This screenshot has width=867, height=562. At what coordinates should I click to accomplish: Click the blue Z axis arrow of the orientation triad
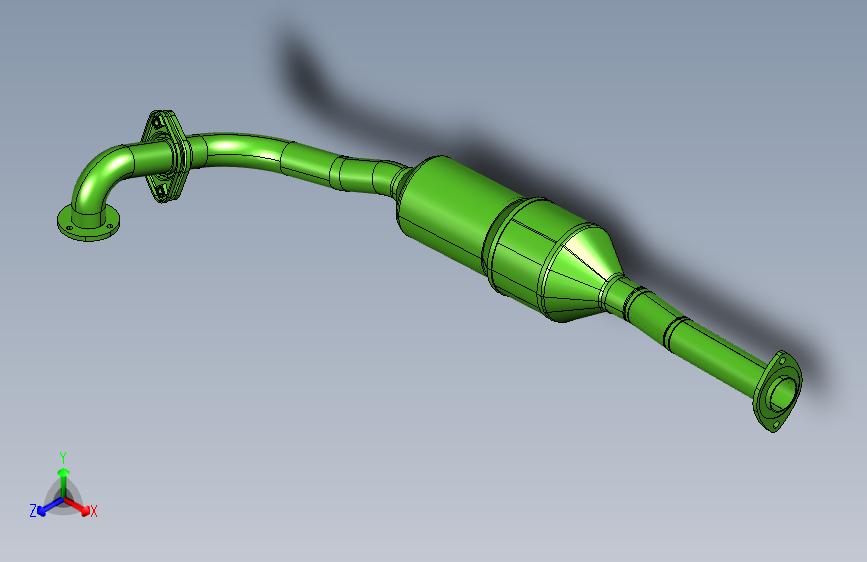pyautogui.click(x=50, y=507)
